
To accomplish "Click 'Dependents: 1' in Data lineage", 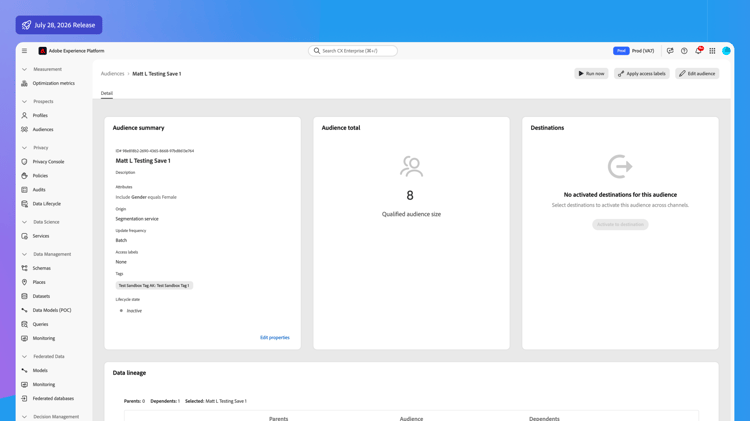I will 165,401.
